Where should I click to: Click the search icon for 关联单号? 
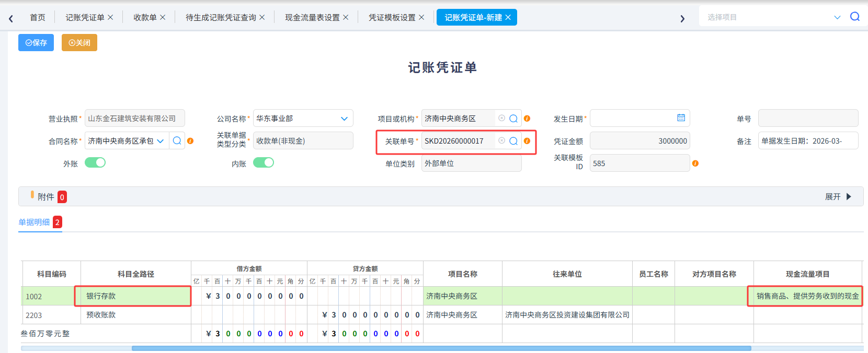coord(513,141)
